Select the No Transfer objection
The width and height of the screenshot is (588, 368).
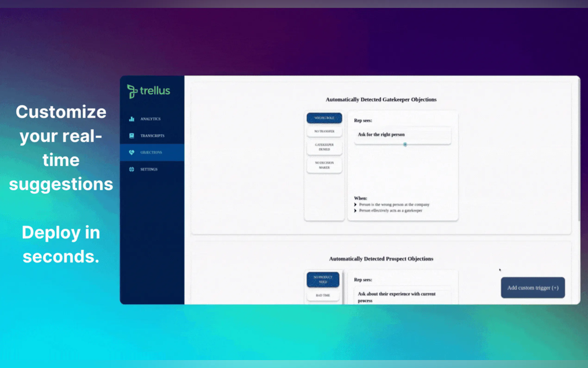324,131
